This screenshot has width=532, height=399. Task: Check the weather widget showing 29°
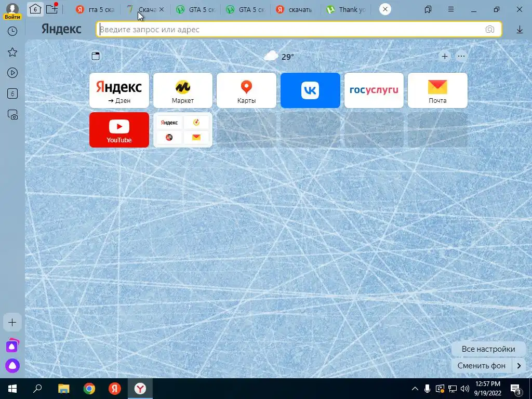click(x=279, y=56)
